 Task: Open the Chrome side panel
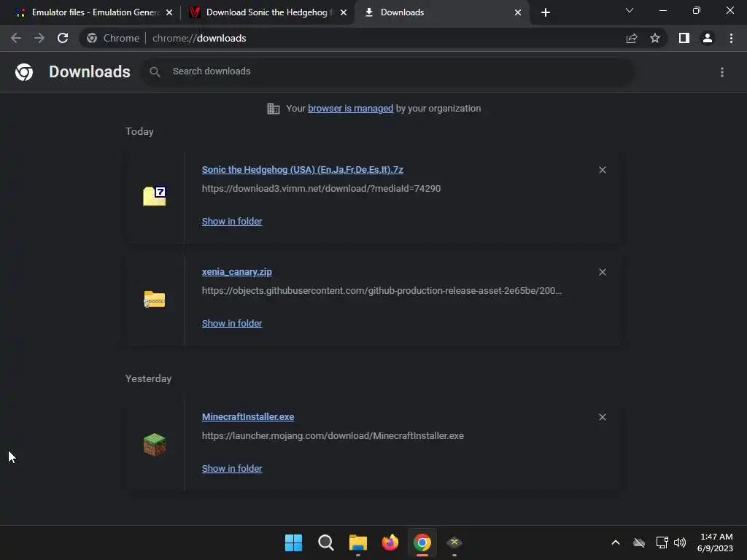684,38
